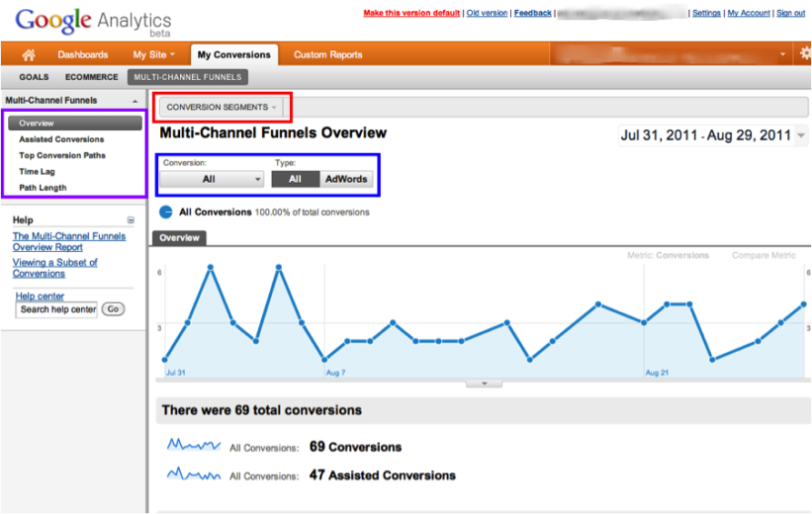Select the AdWords type toggle
Viewport: 812px width, 514px height.
(x=346, y=179)
